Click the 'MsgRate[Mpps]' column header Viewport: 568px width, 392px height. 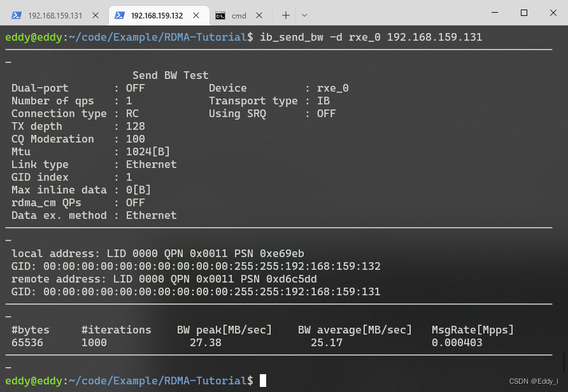[472, 330]
